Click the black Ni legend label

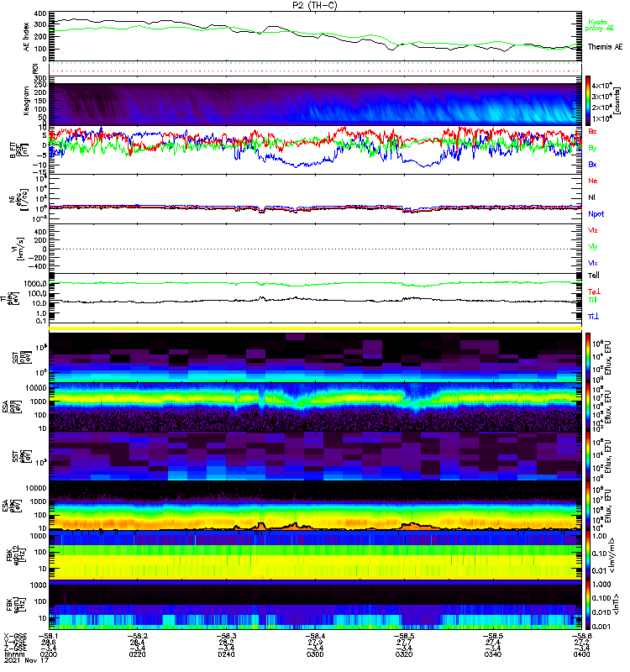[591, 197]
